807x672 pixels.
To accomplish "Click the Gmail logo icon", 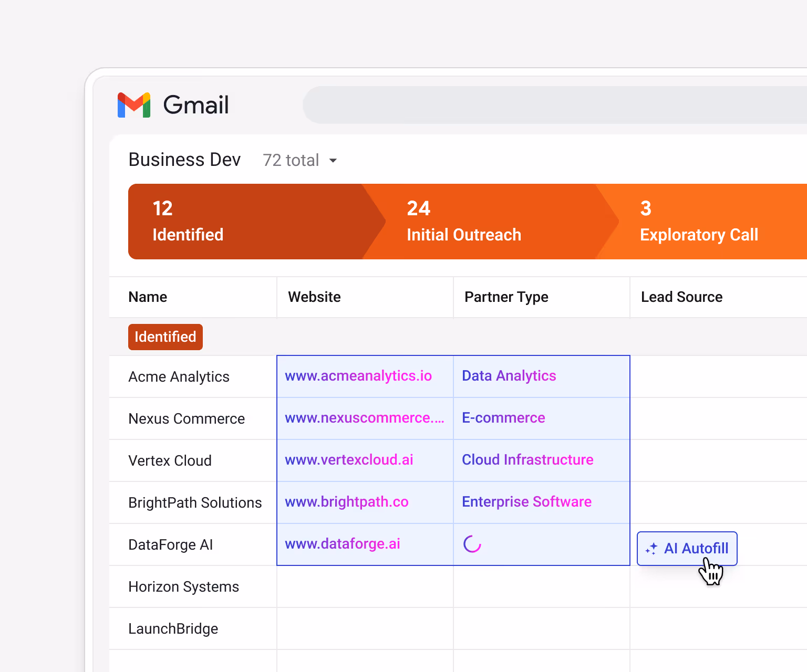I will (x=134, y=105).
